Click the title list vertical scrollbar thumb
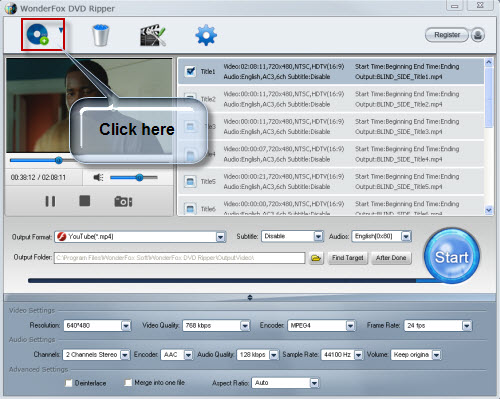Screen dimensions: 500x399 pos(489,97)
